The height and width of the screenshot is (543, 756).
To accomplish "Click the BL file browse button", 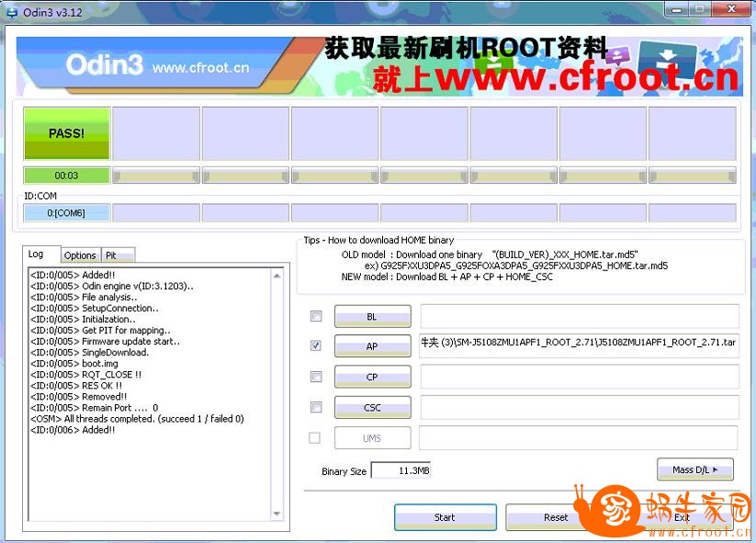I will (373, 316).
